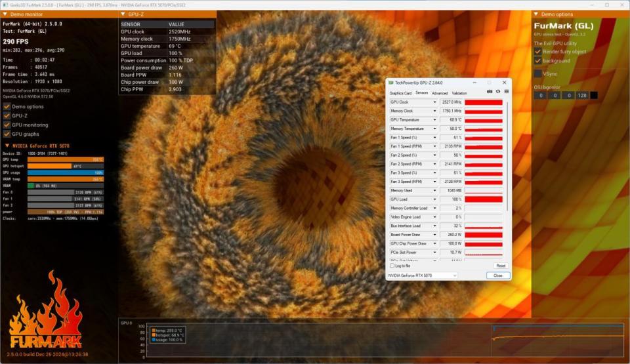The height and width of the screenshot is (364, 630).
Task: Click the 290 FPS readout
Action: pyautogui.click(x=16, y=41)
